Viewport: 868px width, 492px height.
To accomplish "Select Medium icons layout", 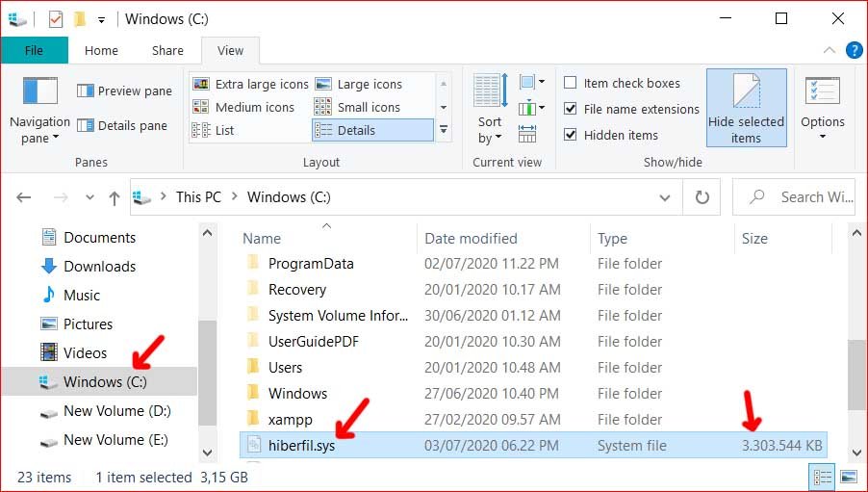I will tap(243, 107).
